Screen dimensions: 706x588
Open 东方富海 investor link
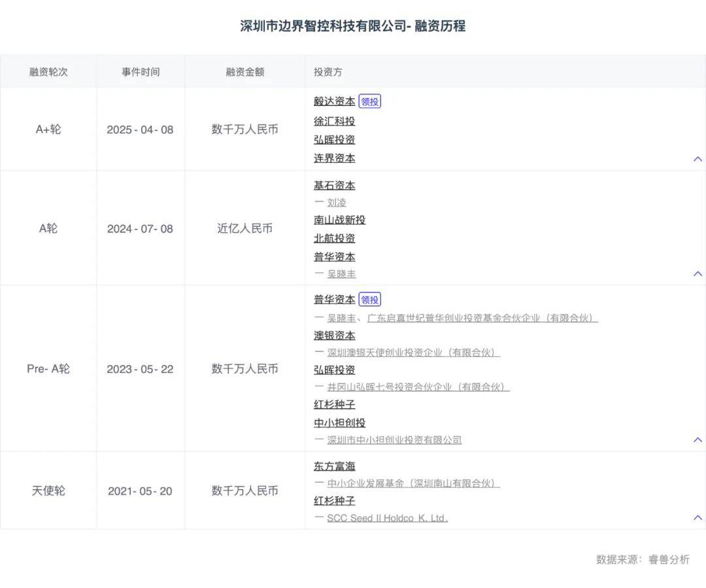click(334, 466)
